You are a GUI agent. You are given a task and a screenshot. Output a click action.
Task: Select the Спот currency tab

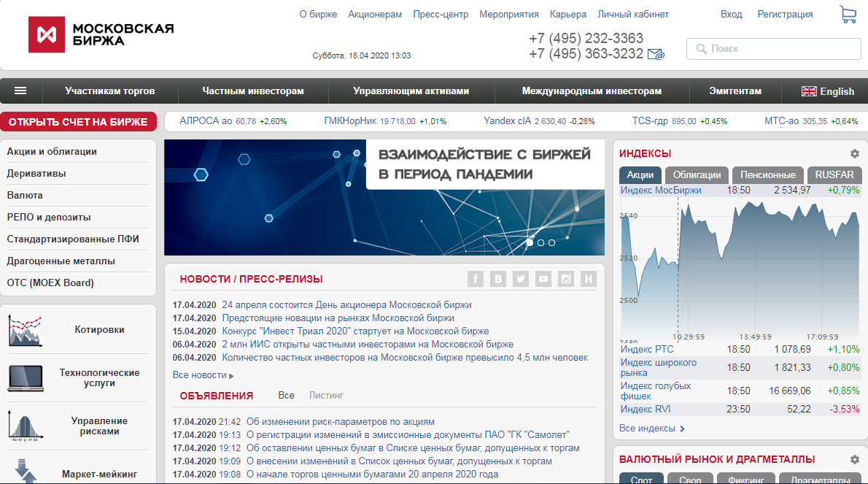point(641,478)
